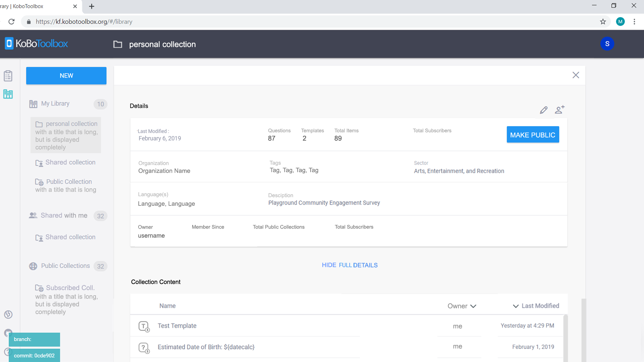
Task: Click the KoBoToolbox logo
Action: (37, 44)
